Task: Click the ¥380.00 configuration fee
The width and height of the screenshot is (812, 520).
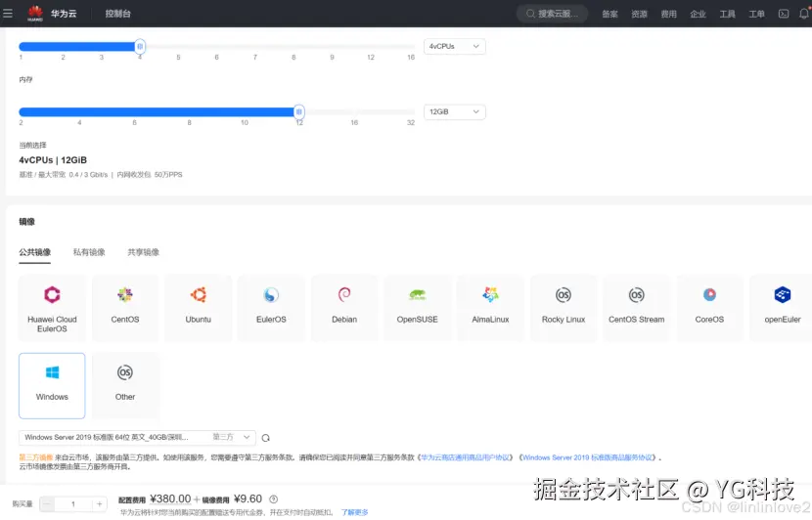Action: (x=170, y=498)
